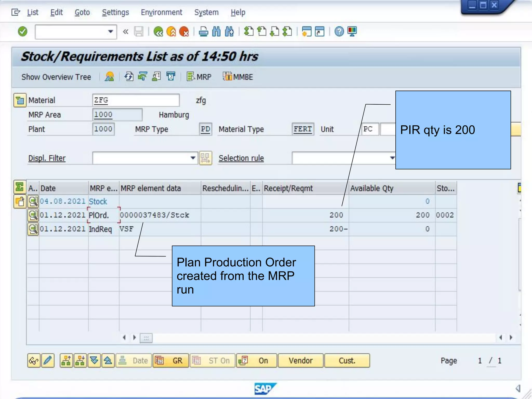Open the Goto menu
Screen dimensions: 532x399
[82, 12]
